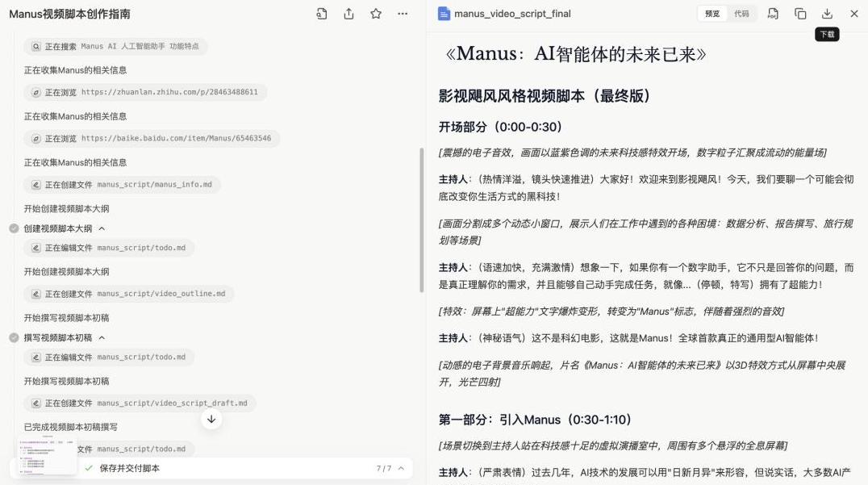
Task: Switch to the 代码 code tab
Action: click(x=741, y=14)
